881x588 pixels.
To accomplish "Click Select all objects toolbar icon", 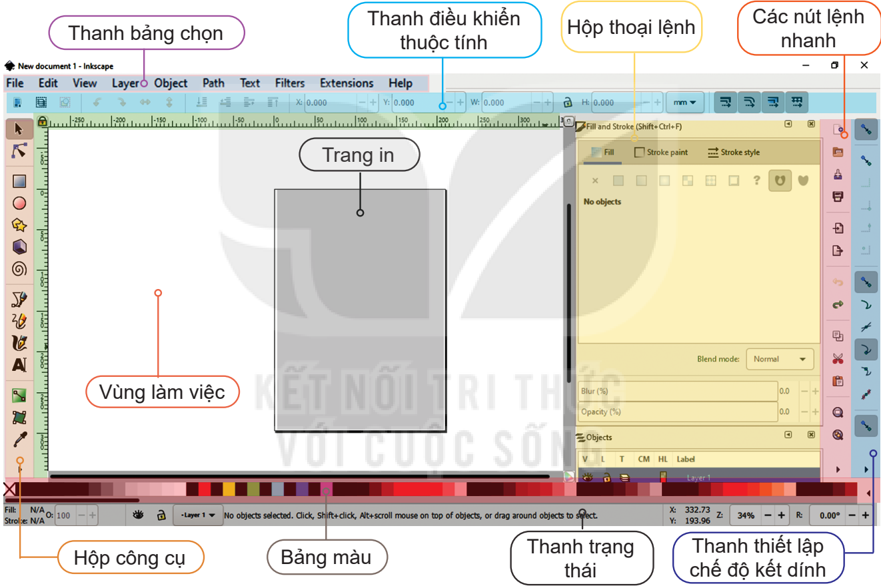I will point(18,103).
